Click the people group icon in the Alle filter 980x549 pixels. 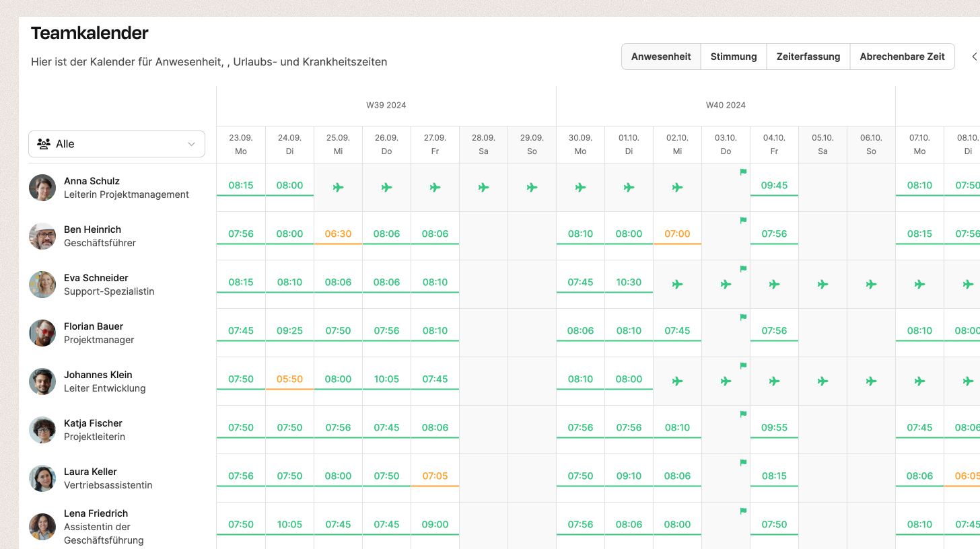point(44,144)
